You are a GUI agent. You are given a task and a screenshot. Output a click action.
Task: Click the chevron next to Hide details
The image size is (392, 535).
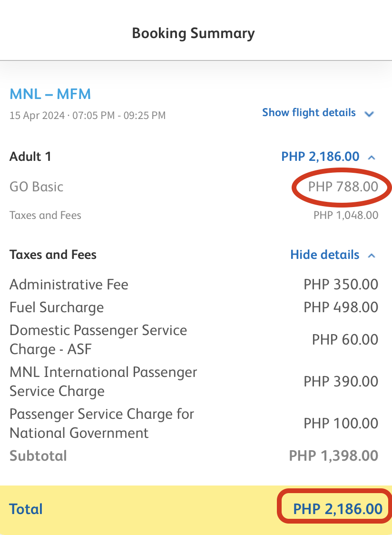[372, 256]
